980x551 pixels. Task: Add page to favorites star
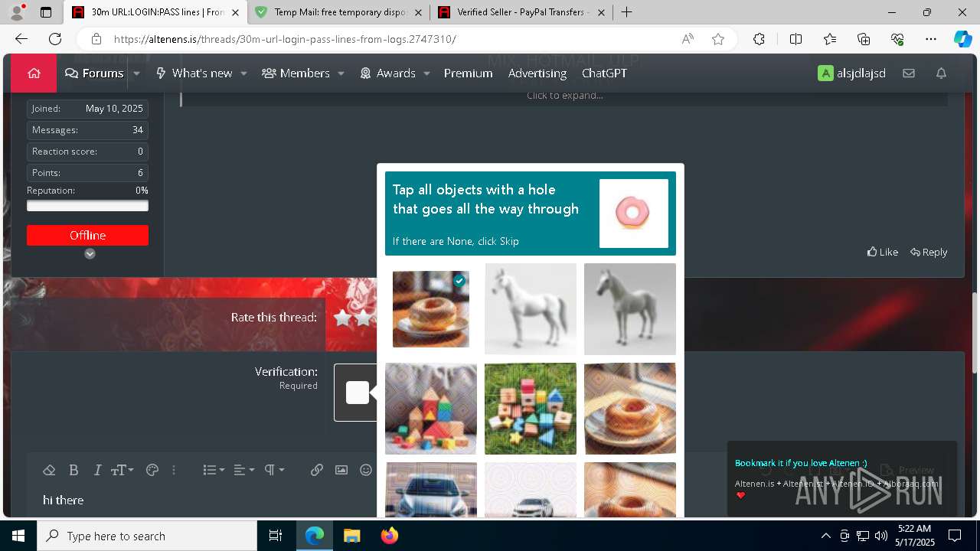point(718,39)
